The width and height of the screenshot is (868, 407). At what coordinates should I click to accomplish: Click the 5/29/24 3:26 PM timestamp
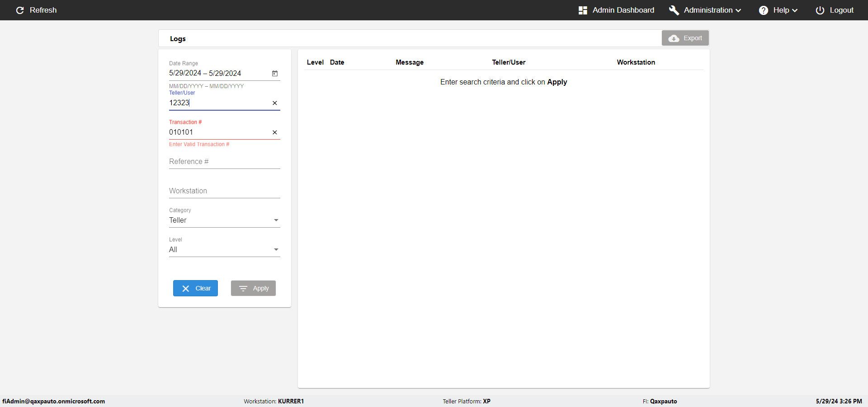839,401
